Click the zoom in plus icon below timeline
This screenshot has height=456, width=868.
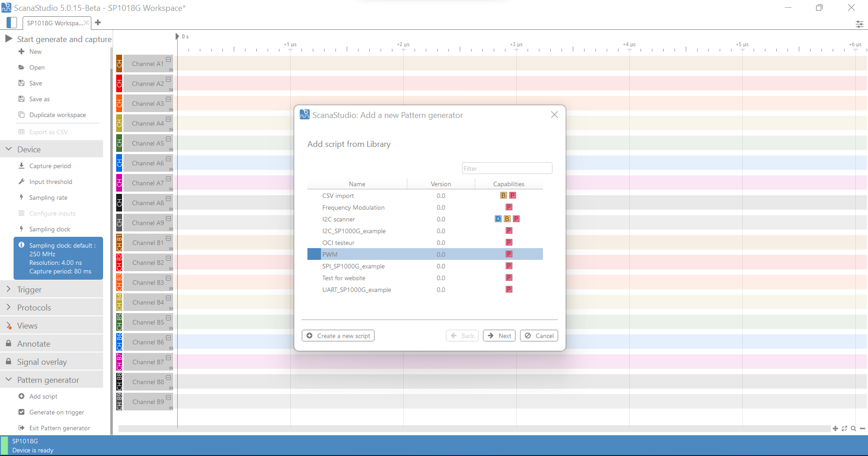[x=835, y=428]
